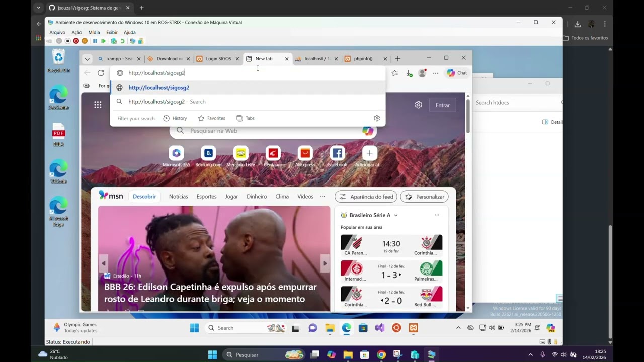Click Chrome icon in host taskbar
The width and height of the screenshot is (644, 362).
(x=381, y=355)
